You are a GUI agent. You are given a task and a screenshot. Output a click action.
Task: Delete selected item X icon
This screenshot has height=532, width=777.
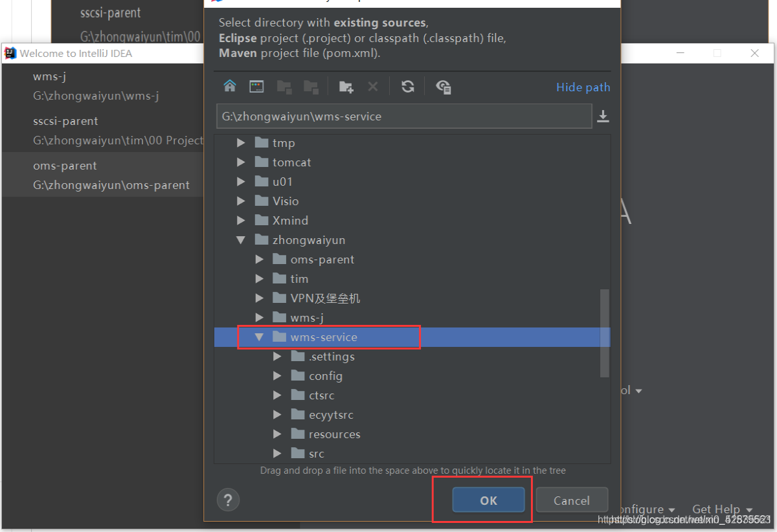tap(372, 86)
